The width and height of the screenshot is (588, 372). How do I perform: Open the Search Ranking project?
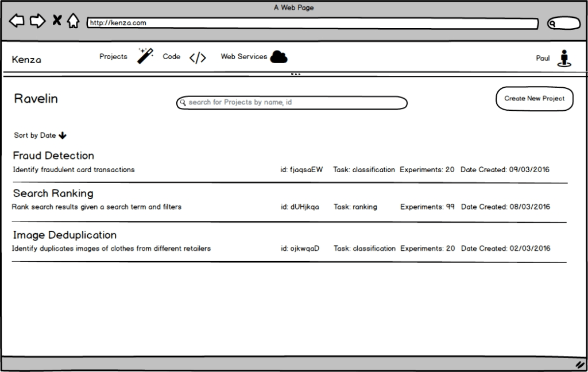click(53, 193)
